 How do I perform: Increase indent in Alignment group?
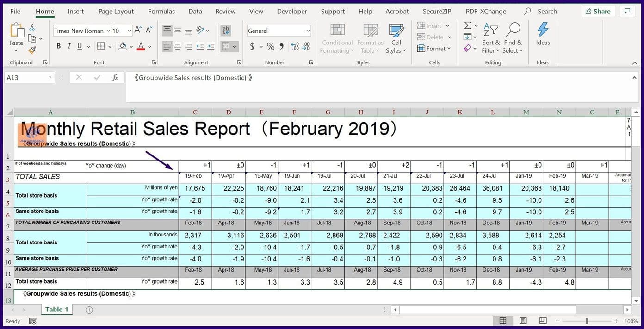click(211, 46)
